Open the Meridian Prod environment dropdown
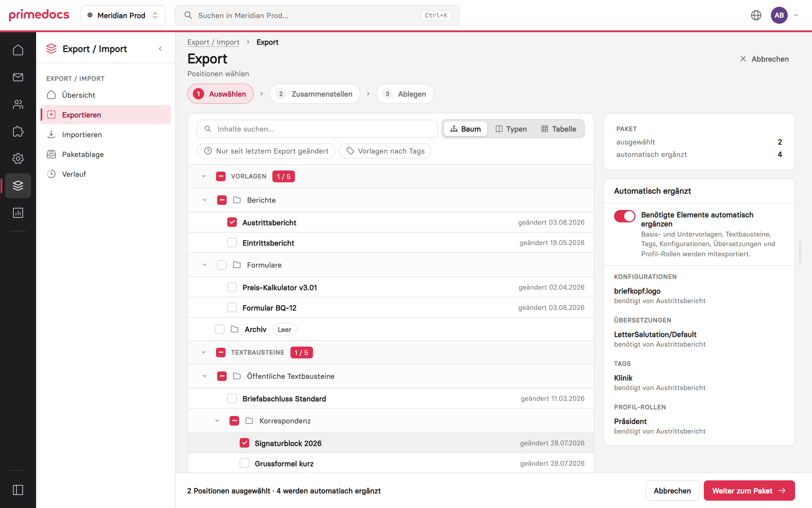Screen dimensions: 812x508 tap(123, 15)
